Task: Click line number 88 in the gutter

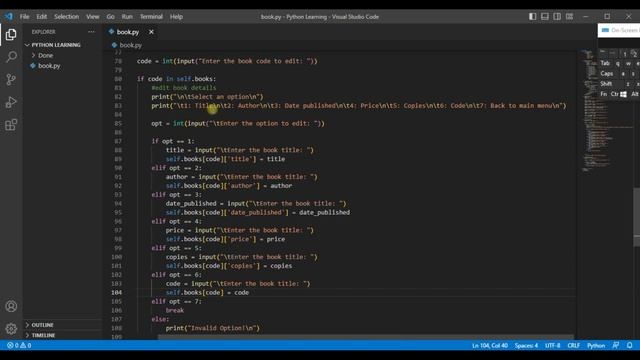Action: [118, 150]
